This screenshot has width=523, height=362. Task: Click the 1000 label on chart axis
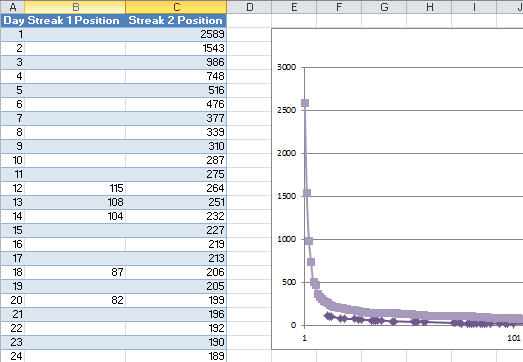(287, 239)
